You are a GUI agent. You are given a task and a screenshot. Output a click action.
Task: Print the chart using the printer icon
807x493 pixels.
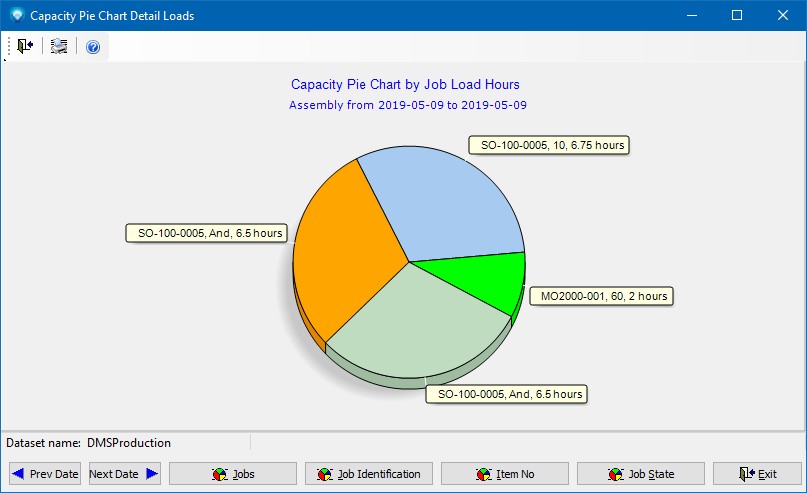click(x=59, y=46)
